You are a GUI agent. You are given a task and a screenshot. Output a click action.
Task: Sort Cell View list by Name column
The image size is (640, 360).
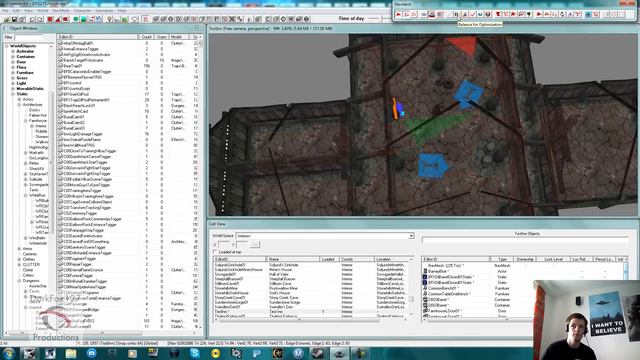(x=293, y=259)
